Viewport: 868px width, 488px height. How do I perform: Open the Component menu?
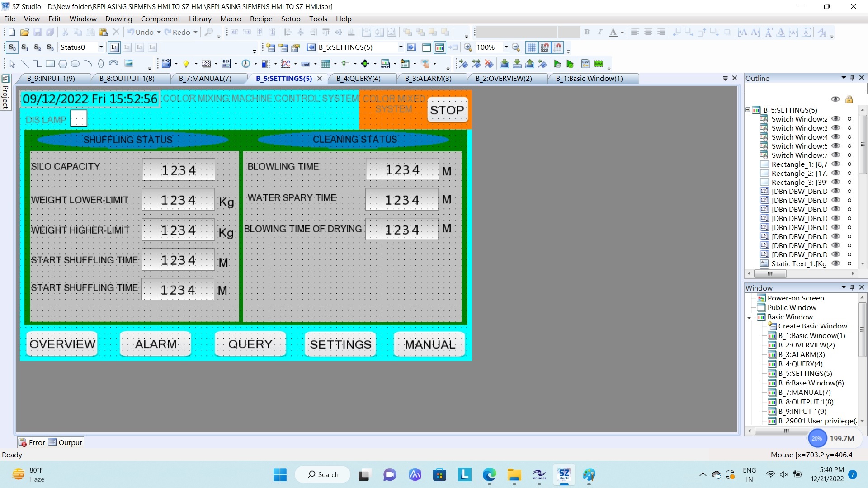(160, 19)
